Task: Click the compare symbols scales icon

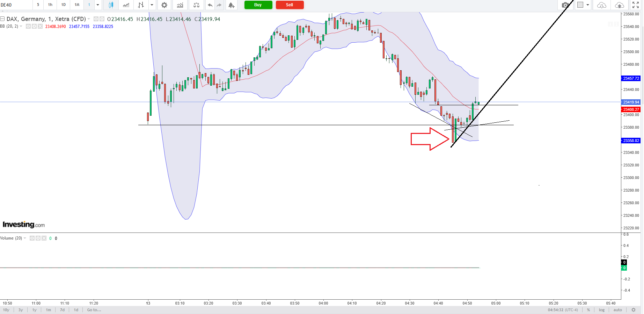Action: [x=196, y=5]
